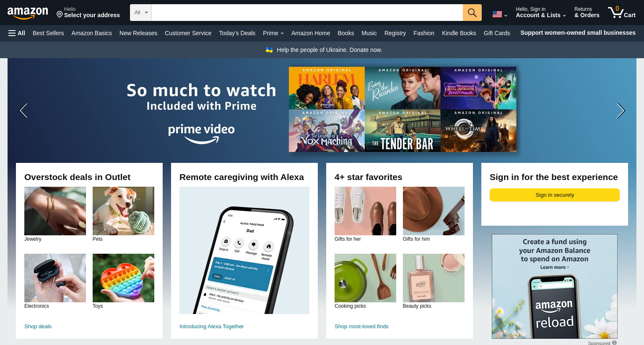The image size is (644, 345).
Task: Click the location pin address icon
Action: pos(60,15)
